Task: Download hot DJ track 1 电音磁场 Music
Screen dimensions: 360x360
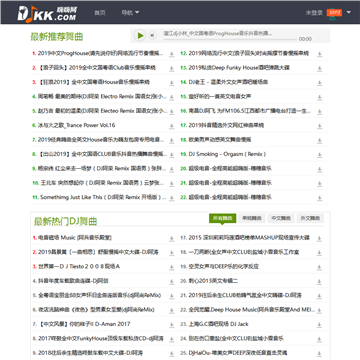Action: [172, 239]
